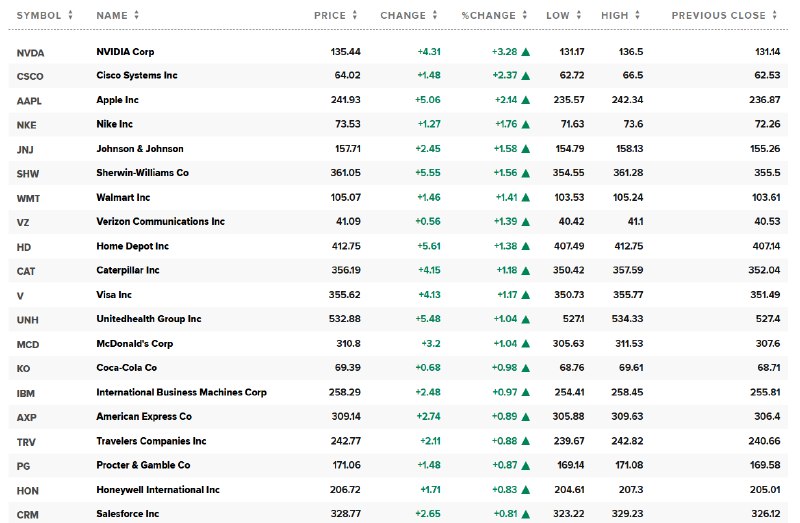The image size is (800, 523).
Task: Sort by LOW column arrows
Action: 579,15
